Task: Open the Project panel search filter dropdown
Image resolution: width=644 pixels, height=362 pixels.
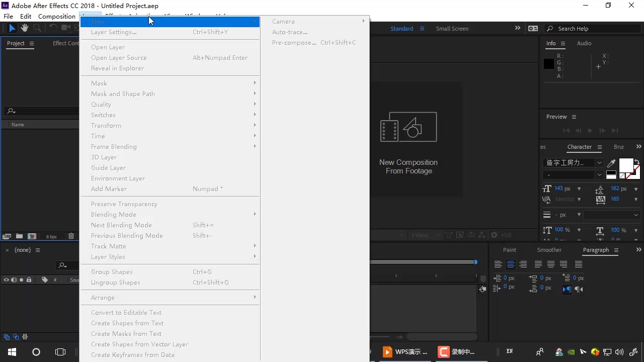Action: [11, 111]
